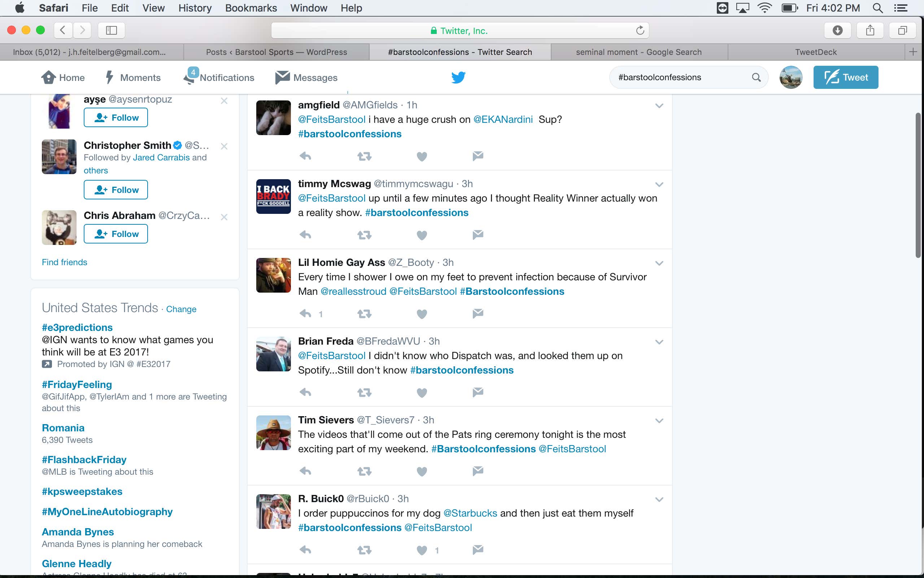The width and height of the screenshot is (924, 578).
Task: Open Spotlight search in menu bar
Action: (x=878, y=8)
